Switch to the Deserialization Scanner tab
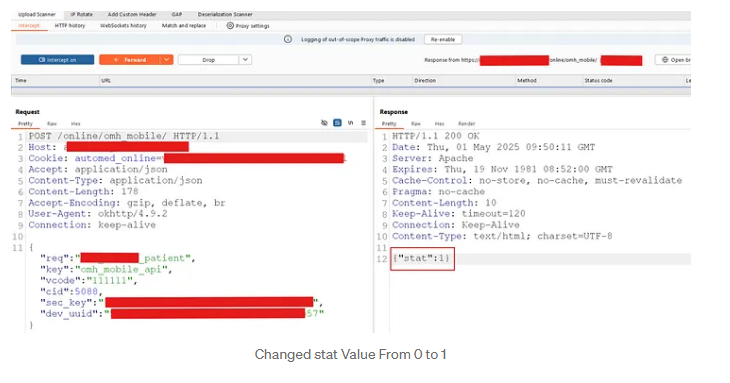This screenshot has width=730, height=383. pos(225,14)
